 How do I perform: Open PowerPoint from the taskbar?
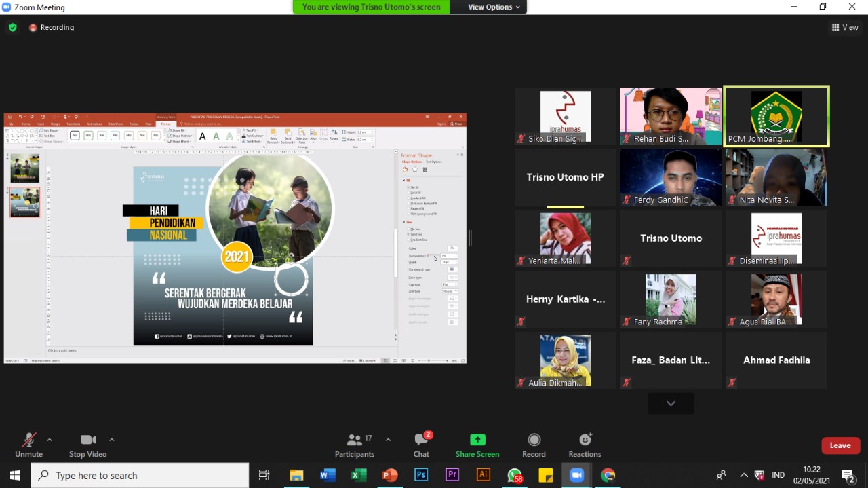[390, 475]
